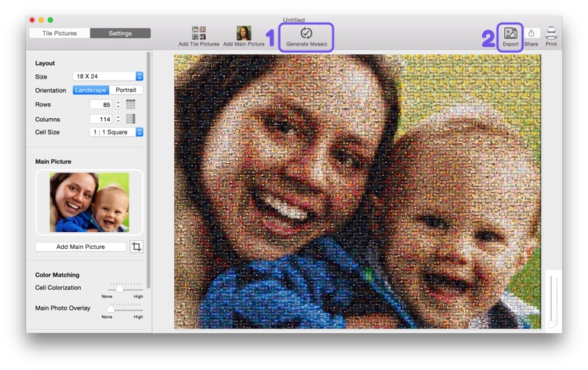Switch to the Tile Pictures tab
Screen dimensions: 588x370
[x=60, y=33]
